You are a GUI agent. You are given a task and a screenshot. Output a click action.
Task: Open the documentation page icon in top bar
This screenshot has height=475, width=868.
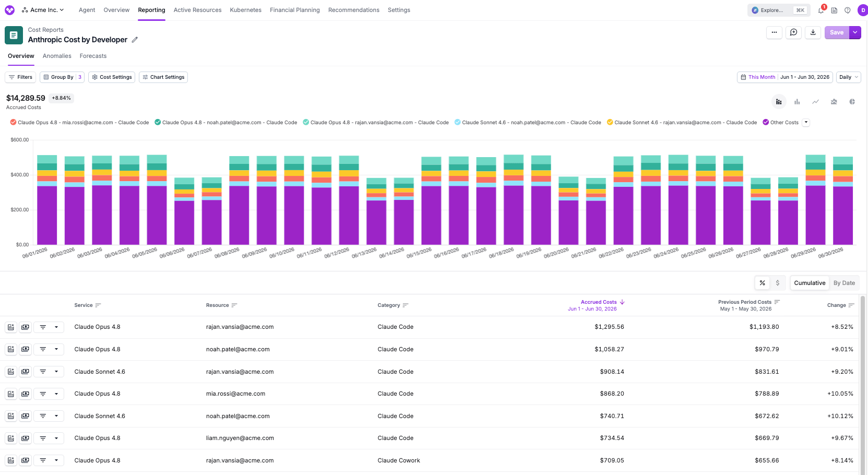tap(834, 10)
